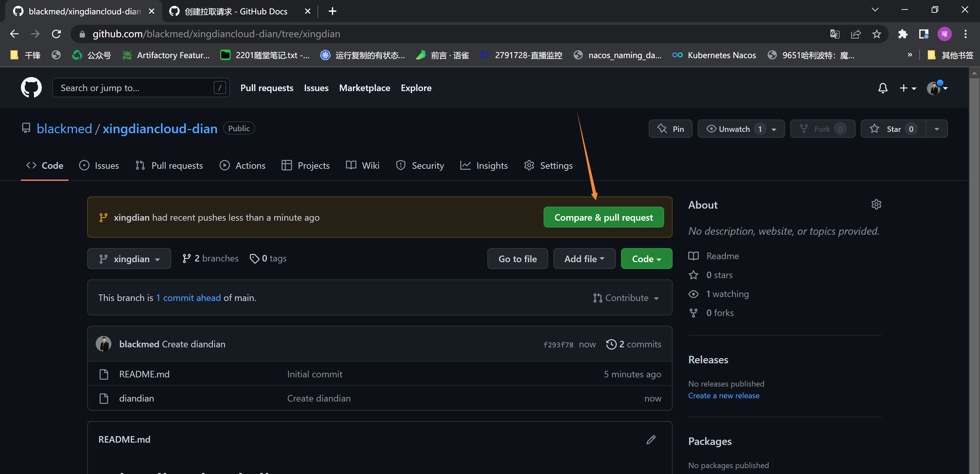Open commit hash f293f78
980x474 pixels.
click(558, 344)
